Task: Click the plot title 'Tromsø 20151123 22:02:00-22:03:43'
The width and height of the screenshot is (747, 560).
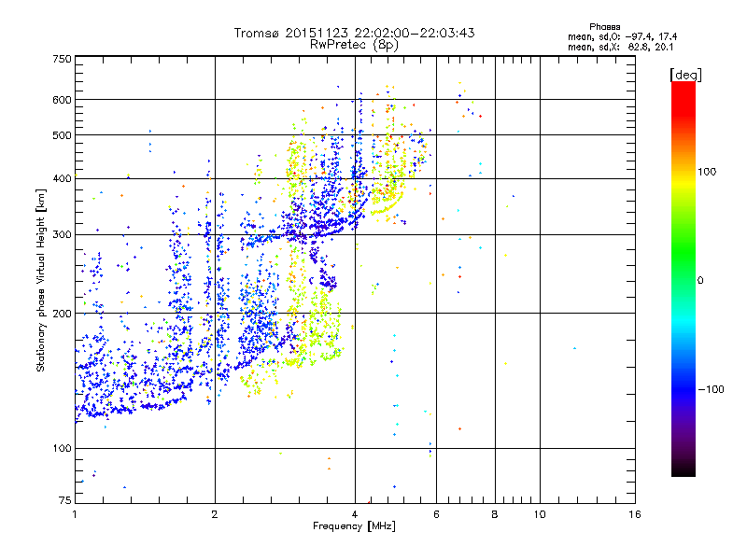Action: tap(354, 33)
